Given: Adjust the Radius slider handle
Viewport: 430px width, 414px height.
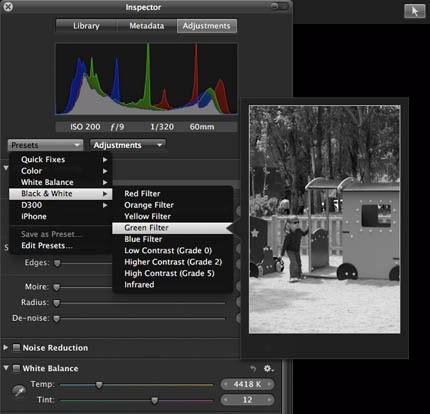Looking at the screenshot, I should [x=57, y=303].
